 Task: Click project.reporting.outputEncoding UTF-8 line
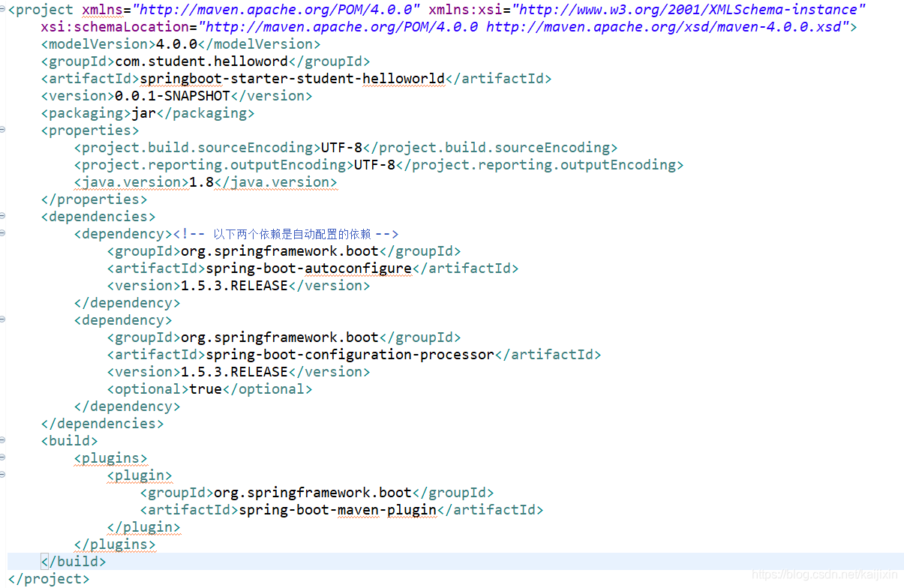pyautogui.click(x=379, y=165)
